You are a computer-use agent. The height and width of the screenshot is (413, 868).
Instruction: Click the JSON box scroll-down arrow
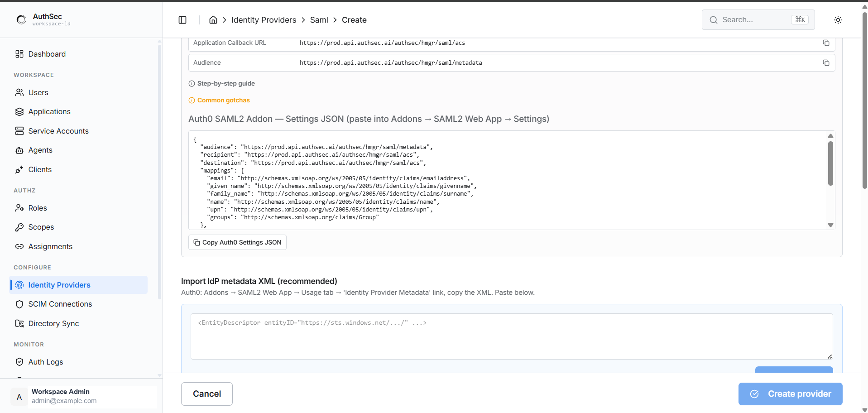(830, 225)
